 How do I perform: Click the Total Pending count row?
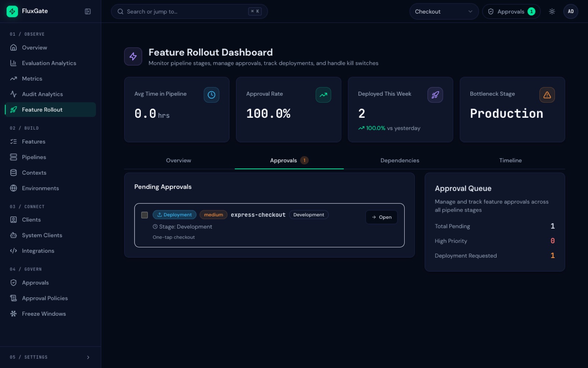click(x=495, y=226)
